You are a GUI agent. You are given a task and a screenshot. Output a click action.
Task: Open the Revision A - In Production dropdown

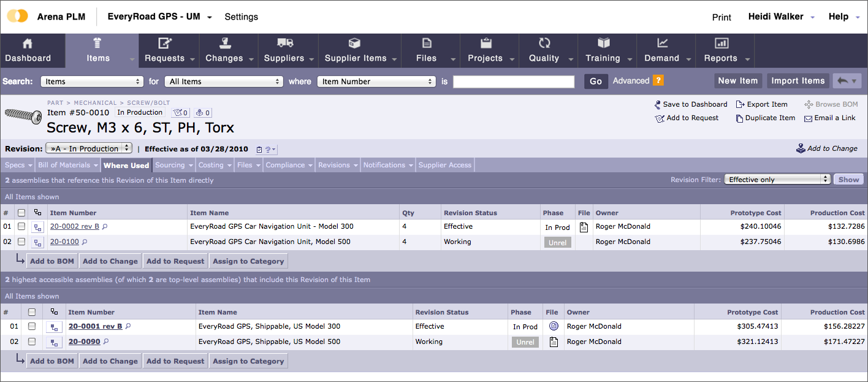pyautogui.click(x=89, y=148)
